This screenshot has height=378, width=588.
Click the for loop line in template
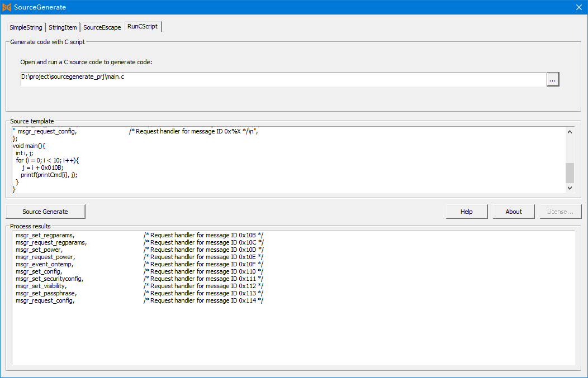pyautogui.click(x=48, y=160)
